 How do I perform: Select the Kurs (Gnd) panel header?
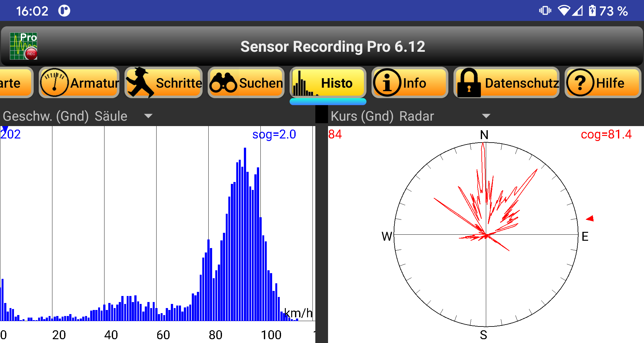(x=362, y=116)
